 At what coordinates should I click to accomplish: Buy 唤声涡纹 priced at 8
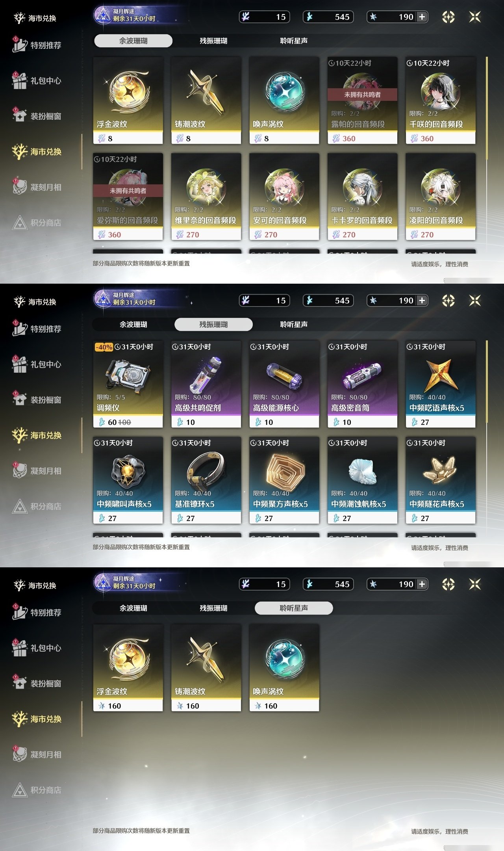click(x=284, y=100)
